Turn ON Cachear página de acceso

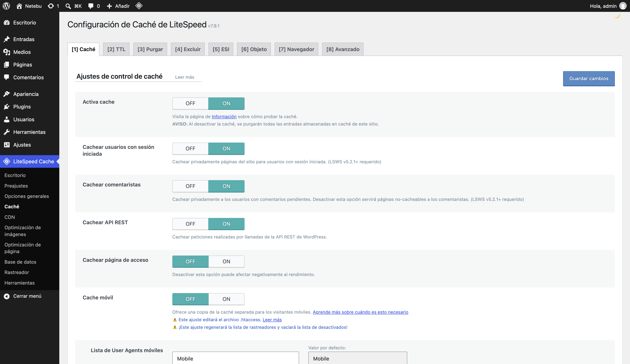tap(226, 261)
